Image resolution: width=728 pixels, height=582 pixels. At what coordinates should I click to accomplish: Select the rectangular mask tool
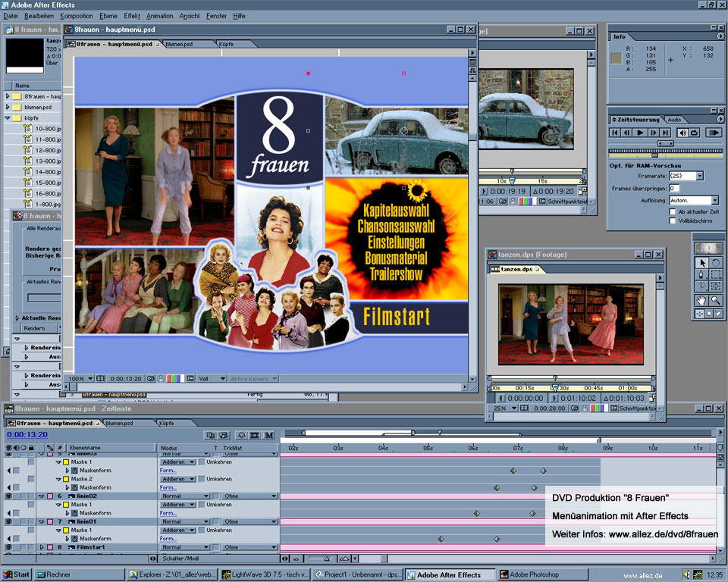715,275
